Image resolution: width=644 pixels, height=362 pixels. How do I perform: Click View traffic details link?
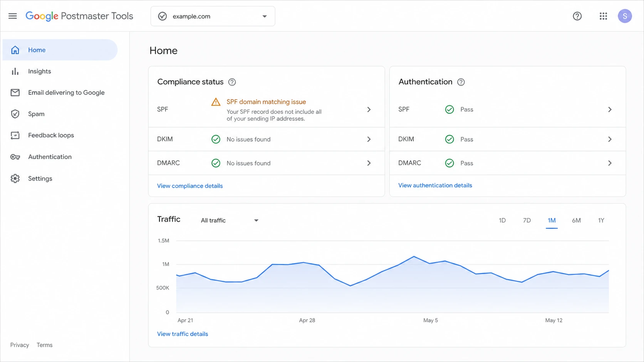coord(183,334)
